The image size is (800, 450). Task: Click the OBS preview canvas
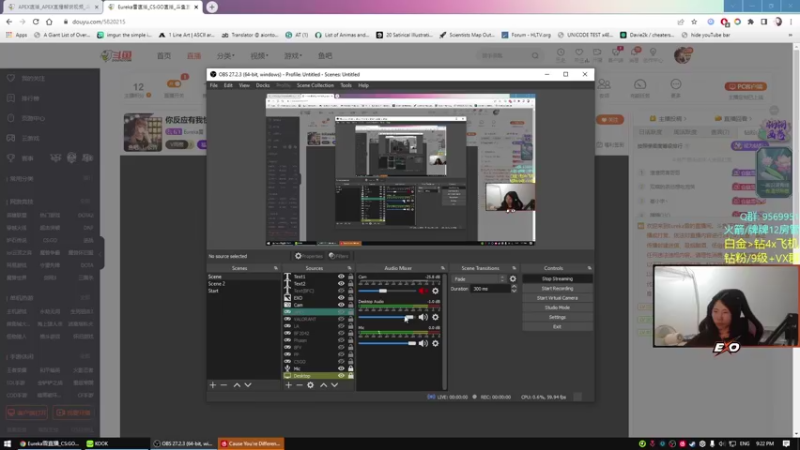401,169
